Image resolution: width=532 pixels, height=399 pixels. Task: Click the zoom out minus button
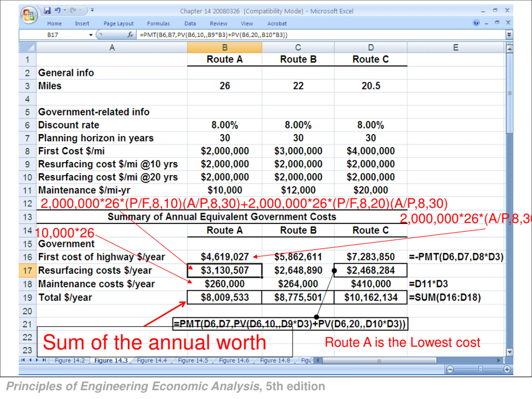point(450,369)
